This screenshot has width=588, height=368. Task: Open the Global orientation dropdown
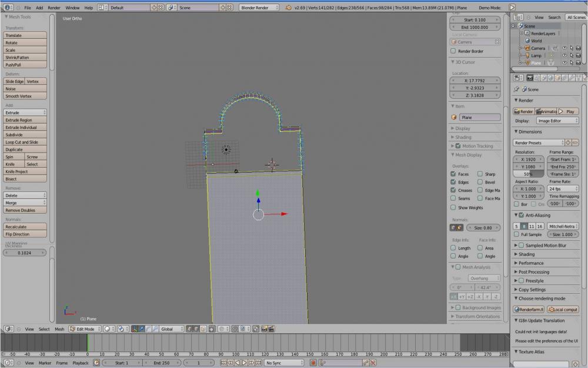(172, 329)
